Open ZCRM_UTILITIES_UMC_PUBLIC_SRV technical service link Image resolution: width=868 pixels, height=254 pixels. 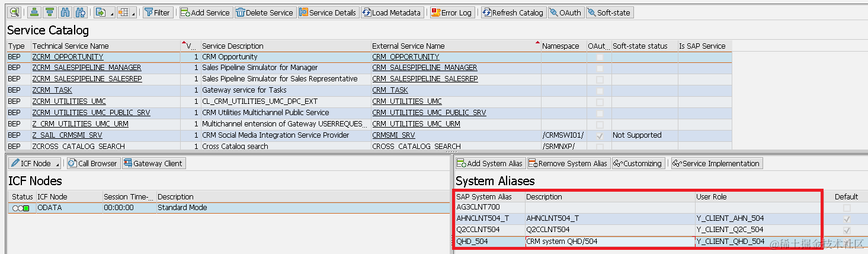pyautogui.click(x=91, y=113)
